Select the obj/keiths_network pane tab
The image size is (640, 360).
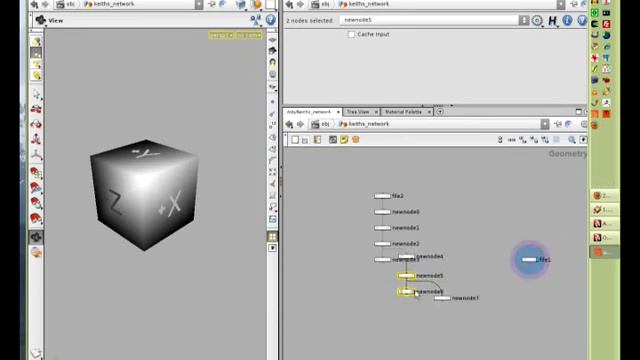[309, 111]
